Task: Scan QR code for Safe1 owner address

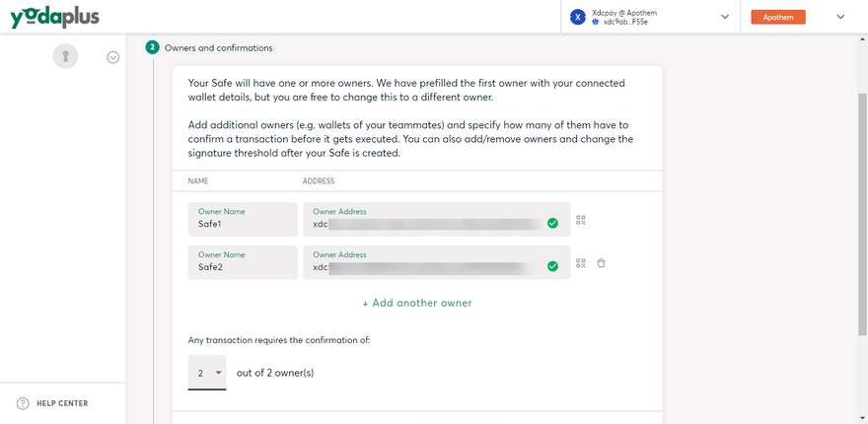Action: point(581,221)
